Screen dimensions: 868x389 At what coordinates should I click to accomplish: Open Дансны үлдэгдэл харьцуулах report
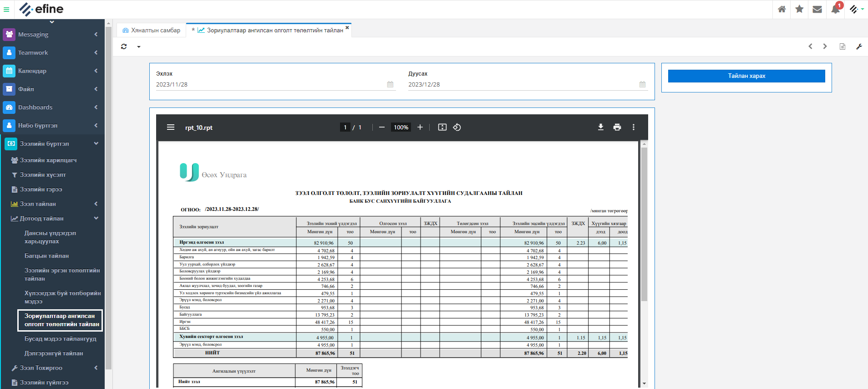tap(50, 237)
